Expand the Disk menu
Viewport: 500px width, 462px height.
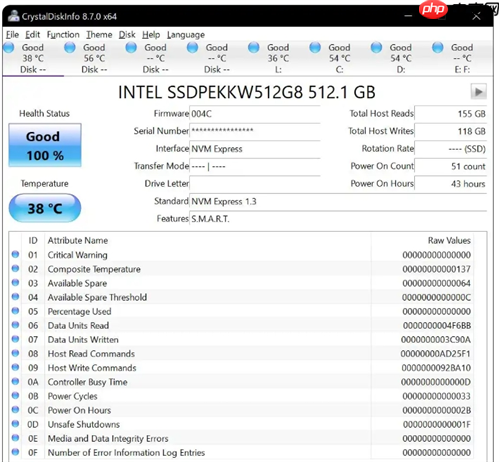[127, 35]
